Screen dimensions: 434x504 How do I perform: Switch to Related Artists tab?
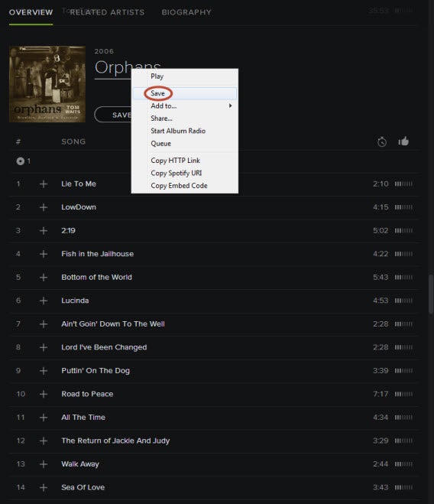point(107,12)
